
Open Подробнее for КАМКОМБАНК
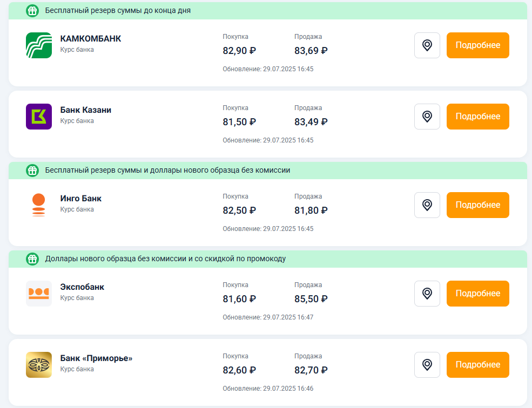477,45
